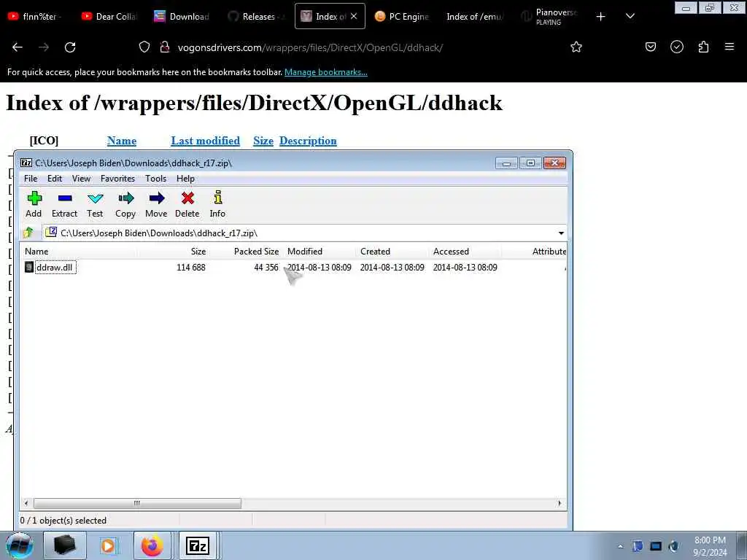Open the Firefox hamburger menu

pos(729,47)
